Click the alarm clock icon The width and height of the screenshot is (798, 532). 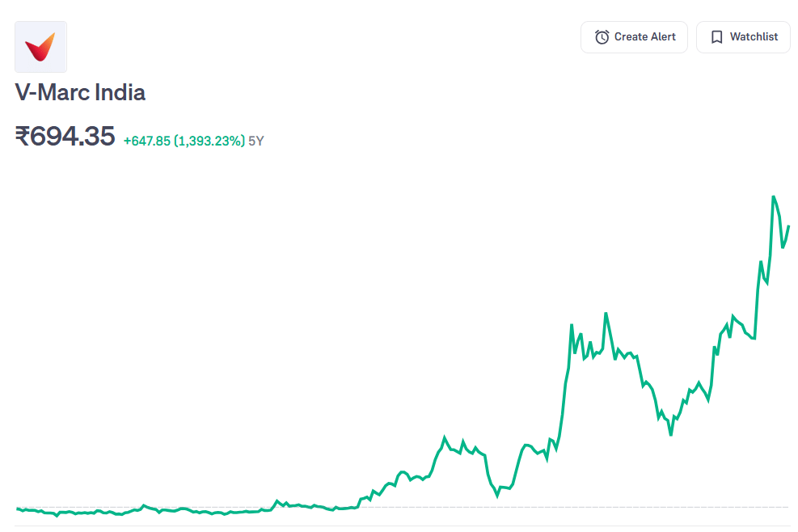602,37
